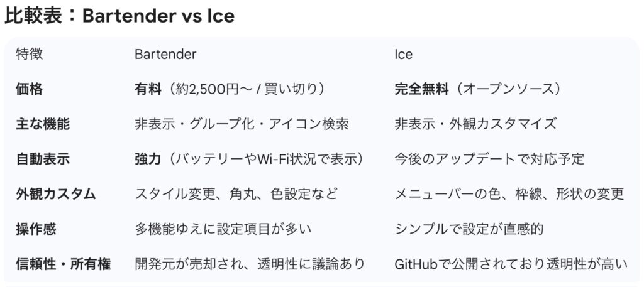This screenshot has height=287, width=644.
Task: Select the 特徴 column header
Action: (30, 54)
